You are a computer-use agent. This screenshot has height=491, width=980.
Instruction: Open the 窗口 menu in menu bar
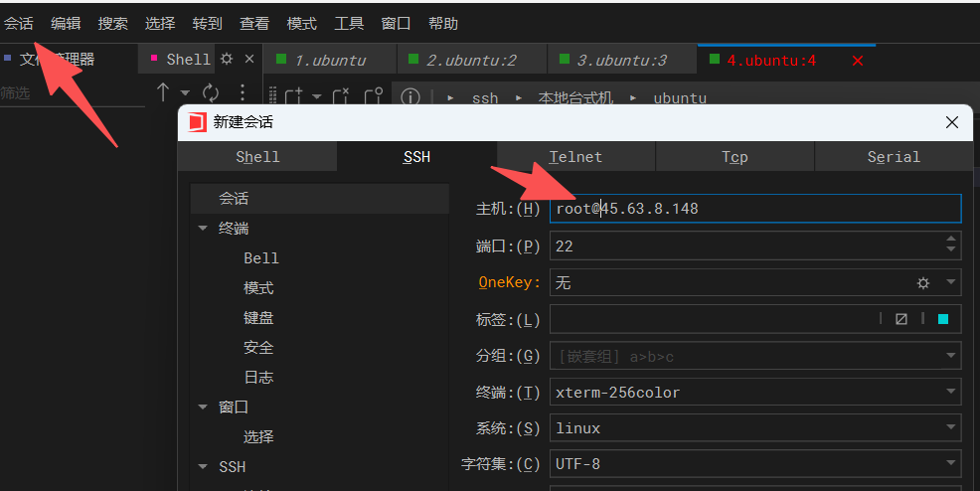(397, 24)
